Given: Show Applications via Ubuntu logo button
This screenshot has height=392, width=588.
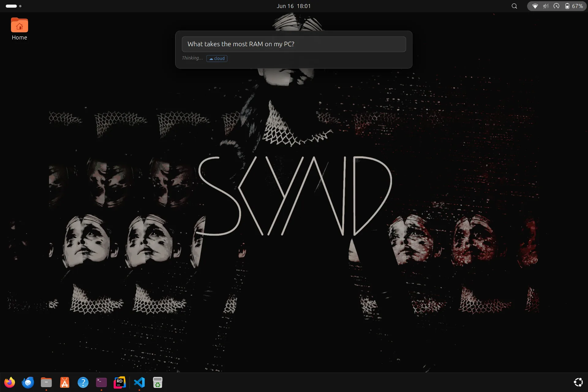Looking at the screenshot, I should coord(578,382).
